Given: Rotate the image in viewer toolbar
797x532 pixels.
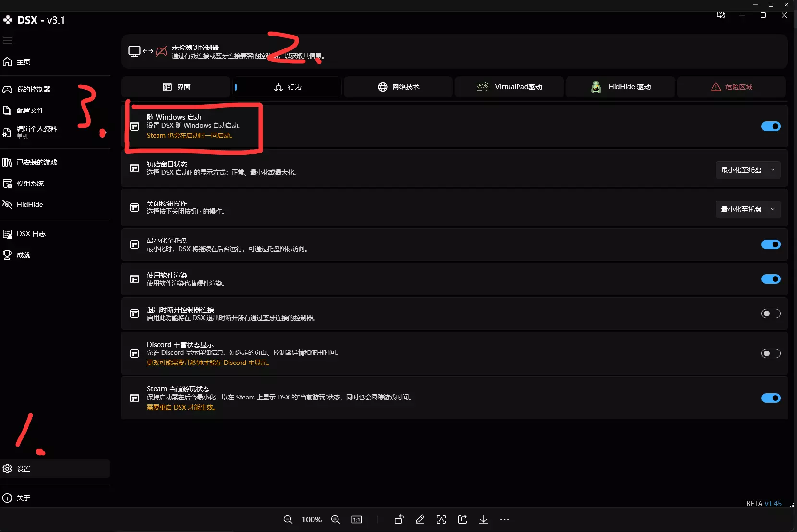Looking at the screenshot, I should 399,520.
